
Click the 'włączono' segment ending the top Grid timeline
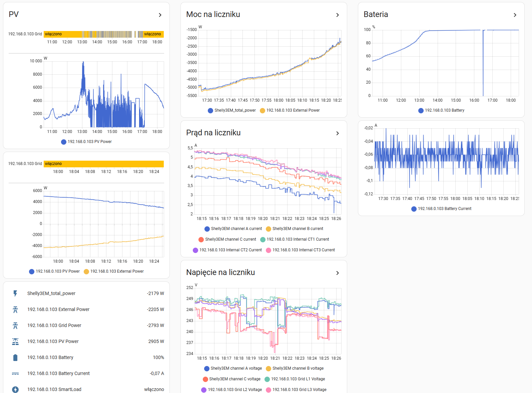tap(153, 34)
